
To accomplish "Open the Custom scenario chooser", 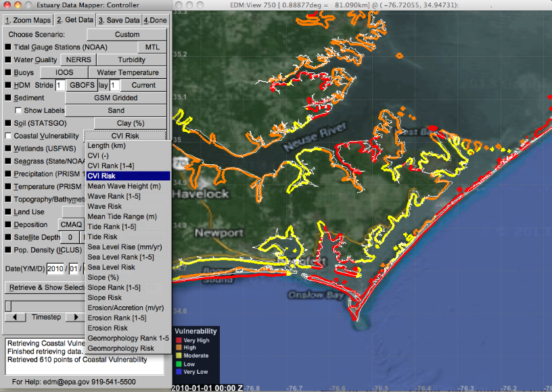I will (x=126, y=34).
